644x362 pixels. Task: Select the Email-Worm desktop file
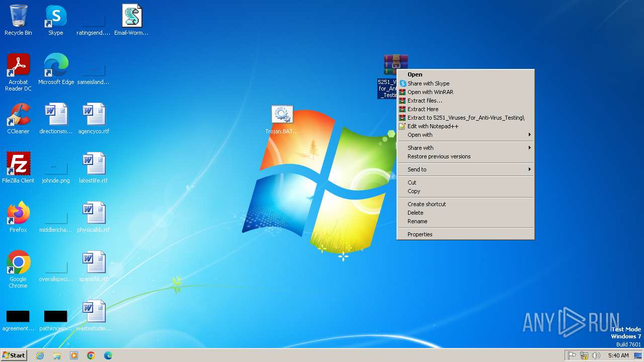[131, 20]
